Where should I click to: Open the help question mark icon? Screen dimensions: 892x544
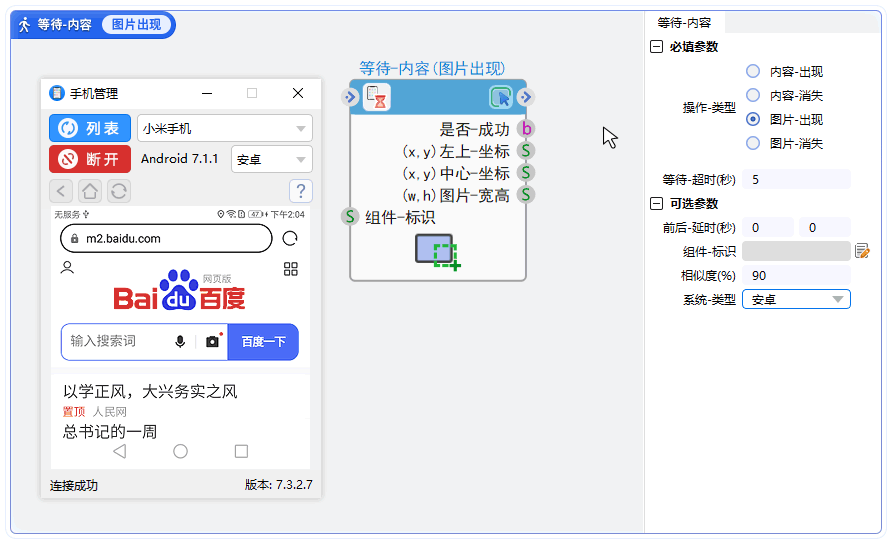click(x=301, y=191)
